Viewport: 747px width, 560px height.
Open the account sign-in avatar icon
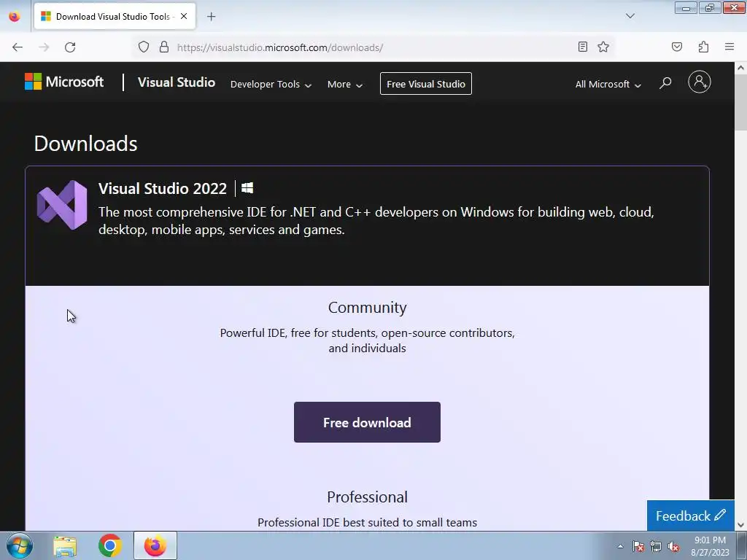pos(700,82)
